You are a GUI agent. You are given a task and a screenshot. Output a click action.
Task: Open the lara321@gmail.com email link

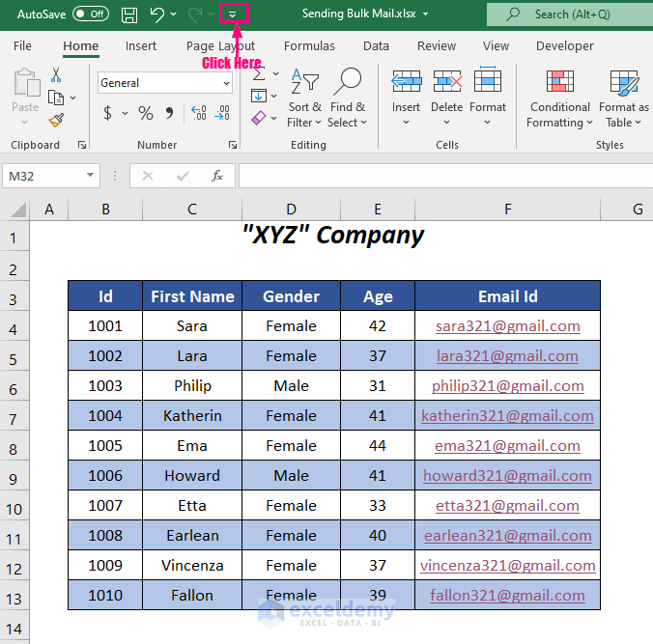click(507, 356)
